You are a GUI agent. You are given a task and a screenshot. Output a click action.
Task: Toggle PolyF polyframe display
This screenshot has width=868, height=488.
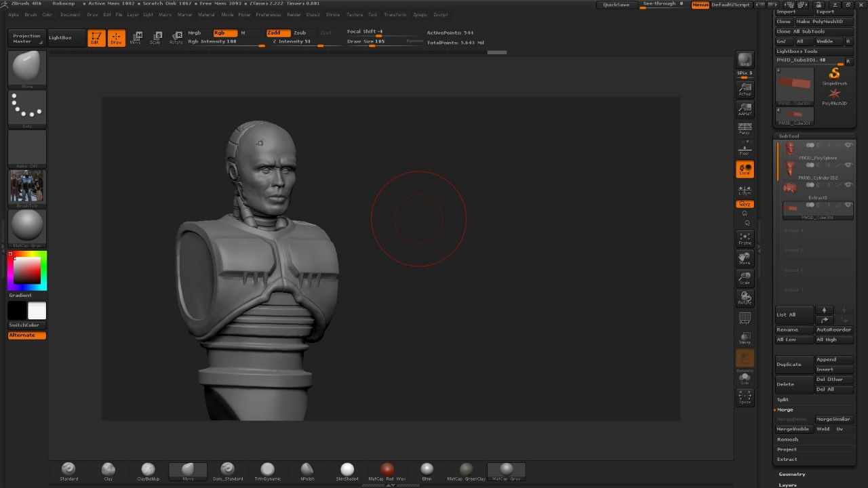(x=745, y=319)
